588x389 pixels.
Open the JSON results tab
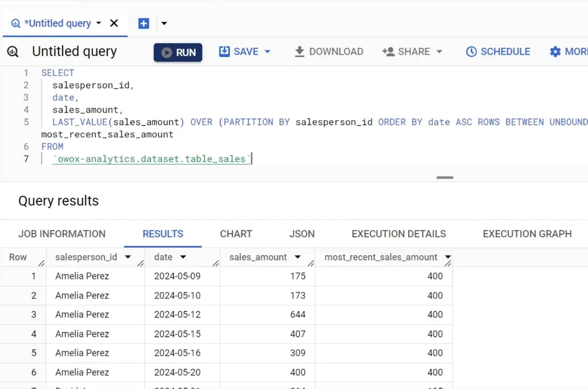pos(302,234)
